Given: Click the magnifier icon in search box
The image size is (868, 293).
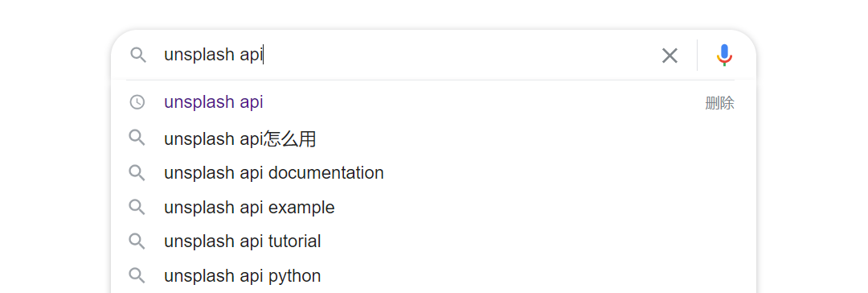Looking at the screenshot, I should click(138, 55).
